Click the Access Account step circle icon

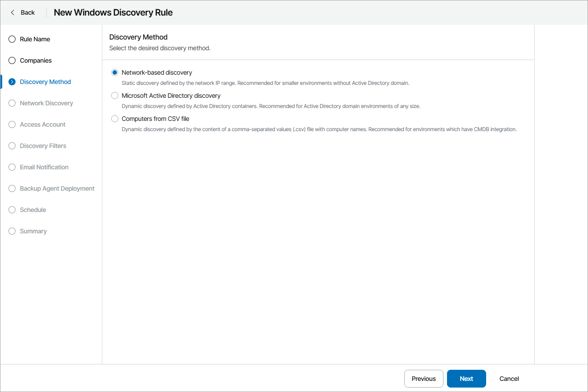[12, 124]
